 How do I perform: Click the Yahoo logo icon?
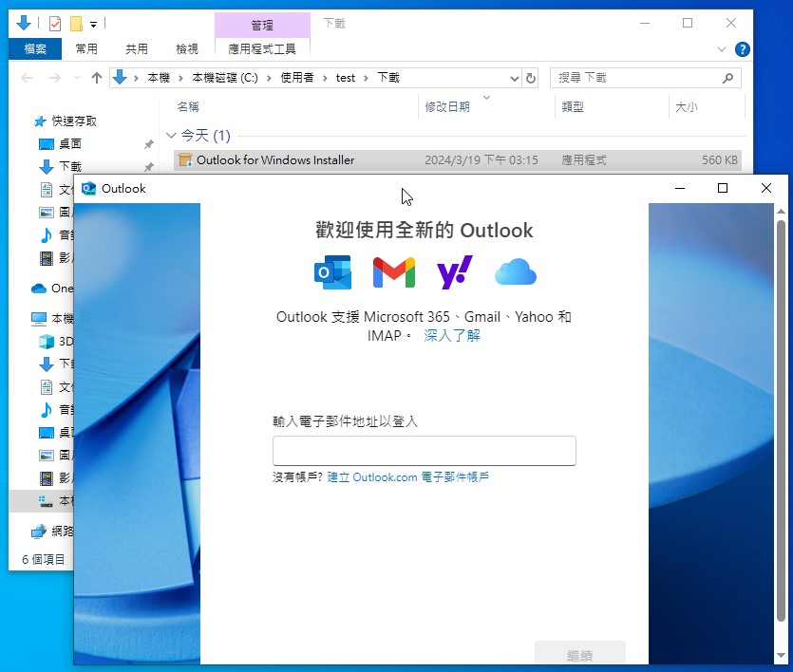click(454, 272)
